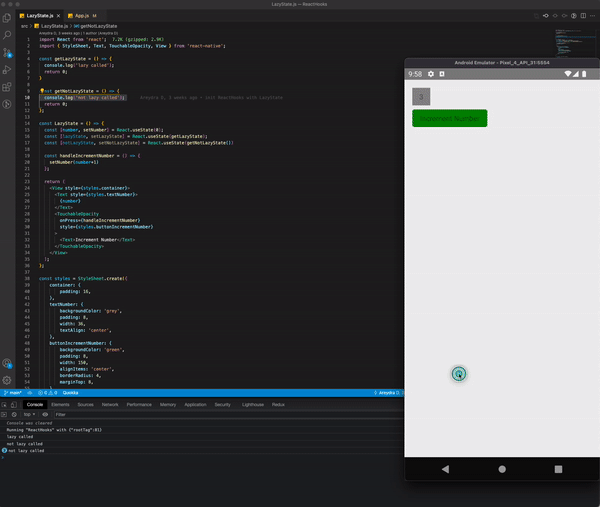
Task: Switch to the Network tab in DevTools
Action: point(110,404)
